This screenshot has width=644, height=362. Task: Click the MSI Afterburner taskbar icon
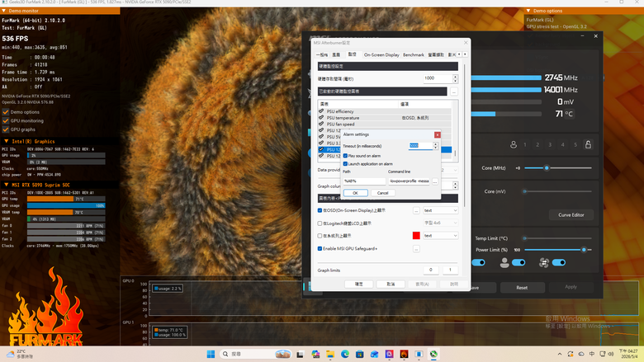tap(433, 355)
